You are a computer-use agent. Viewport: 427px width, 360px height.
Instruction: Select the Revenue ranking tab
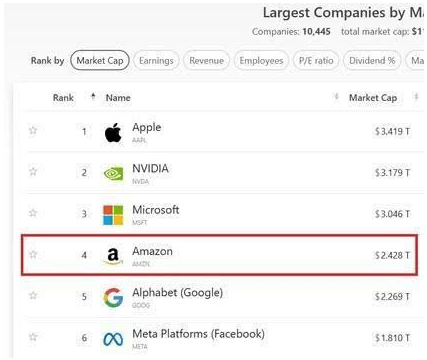(206, 61)
